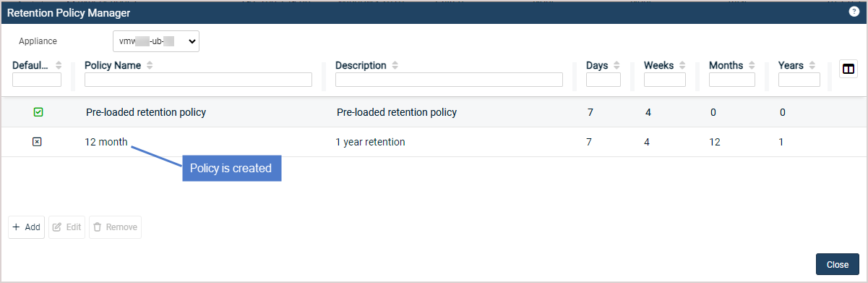The width and height of the screenshot is (868, 283).
Task: Toggle default checkbox for 12 month policy
Action: click(x=37, y=142)
